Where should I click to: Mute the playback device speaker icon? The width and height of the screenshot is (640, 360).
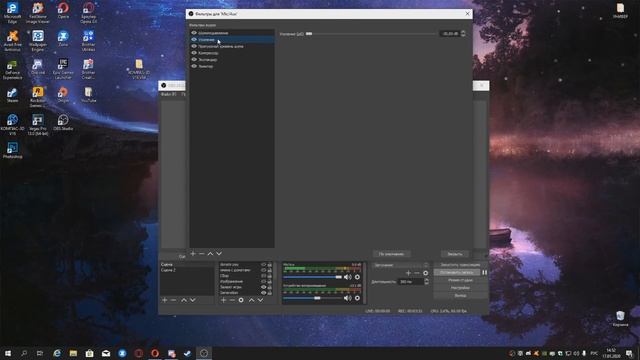[348, 298]
